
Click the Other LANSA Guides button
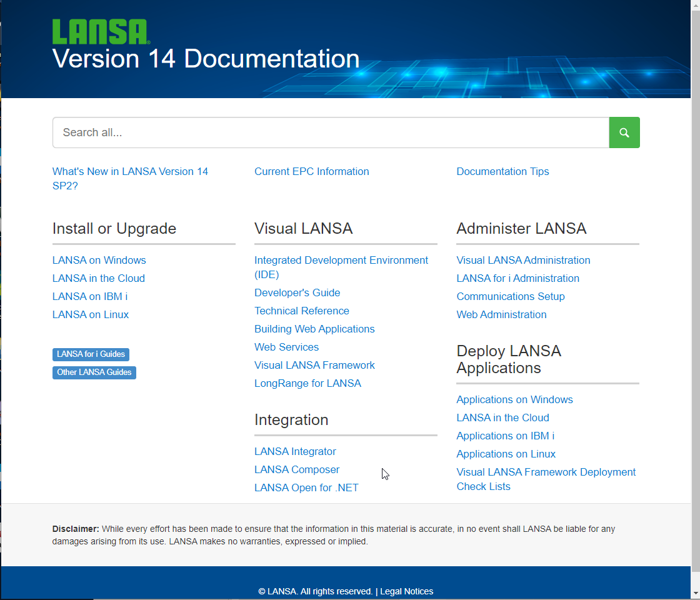tap(94, 372)
